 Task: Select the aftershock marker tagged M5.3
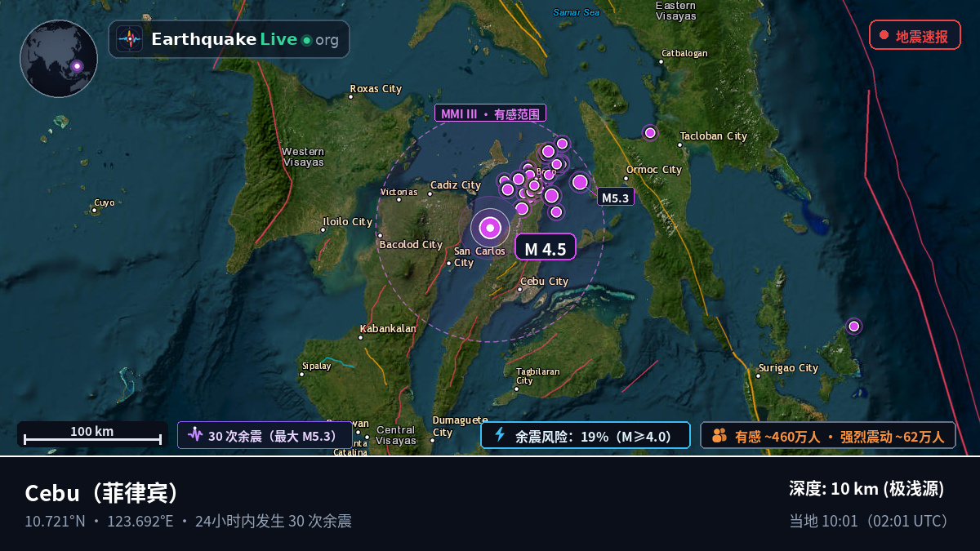[x=580, y=182]
